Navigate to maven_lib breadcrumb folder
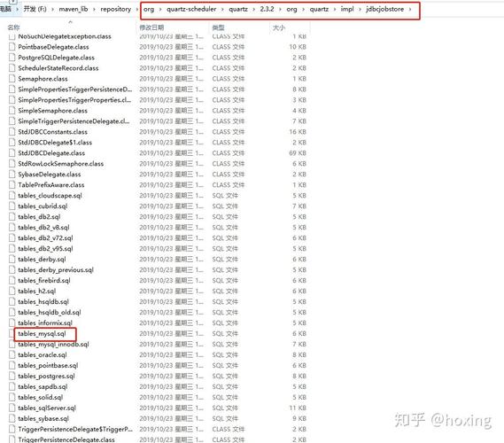This screenshot has width=504, height=443. (74, 9)
